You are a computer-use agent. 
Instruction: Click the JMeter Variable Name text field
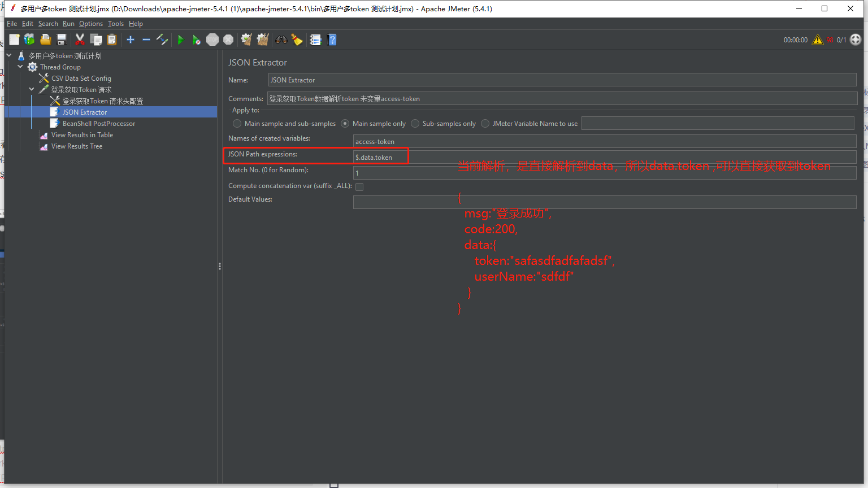(x=718, y=123)
